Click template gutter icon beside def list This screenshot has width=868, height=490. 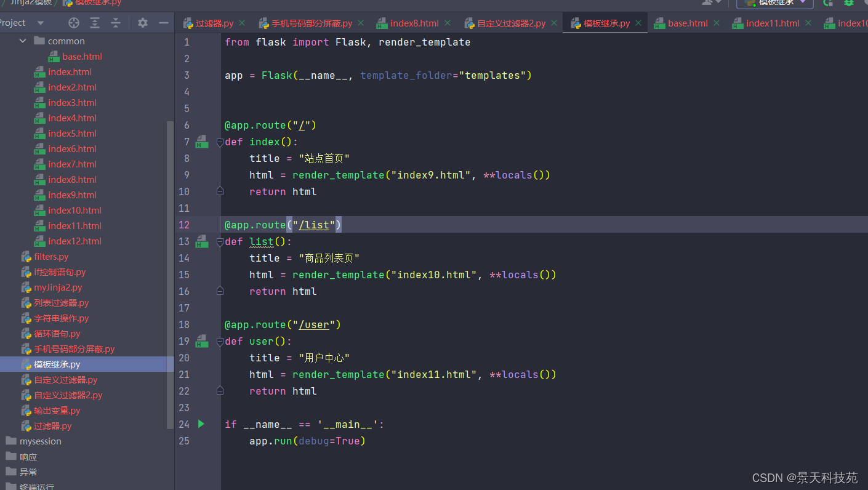[202, 242]
